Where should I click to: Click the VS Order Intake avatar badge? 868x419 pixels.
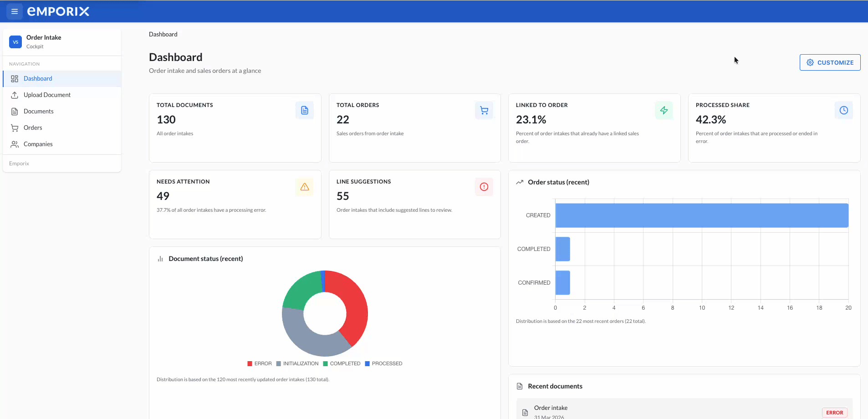(15, 42)
